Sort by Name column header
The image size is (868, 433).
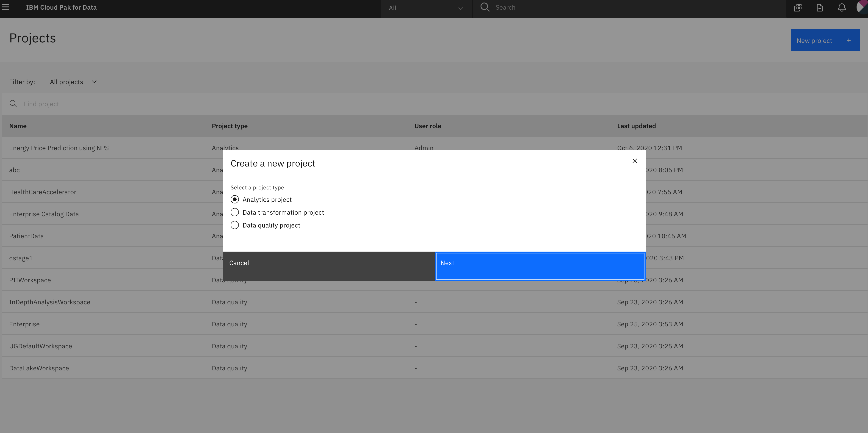(18, 126)
